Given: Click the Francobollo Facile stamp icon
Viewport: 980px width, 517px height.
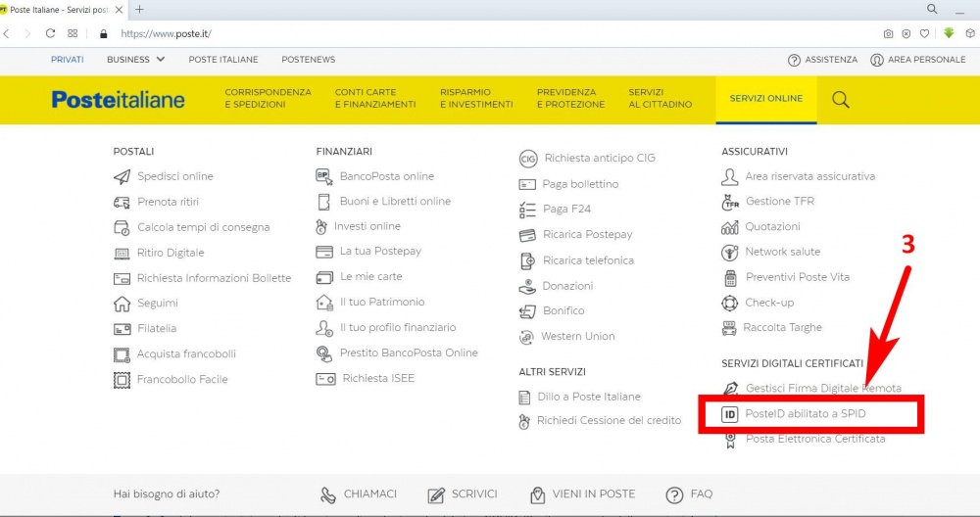Looking at the screenshot, I should [x=122, y=380].
